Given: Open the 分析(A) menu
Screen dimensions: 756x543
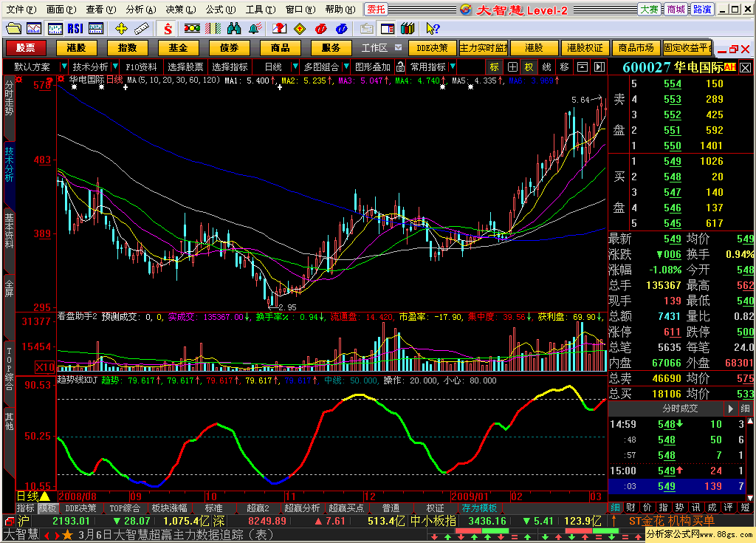Looking at the screenshot, I should coord(141,9).
